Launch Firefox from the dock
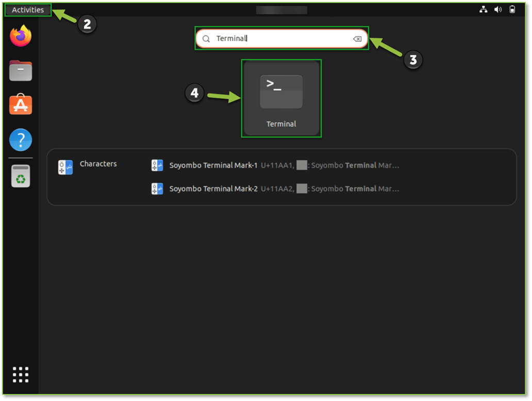Viewport: 532px width, 401px height. (x=20, y=36)
